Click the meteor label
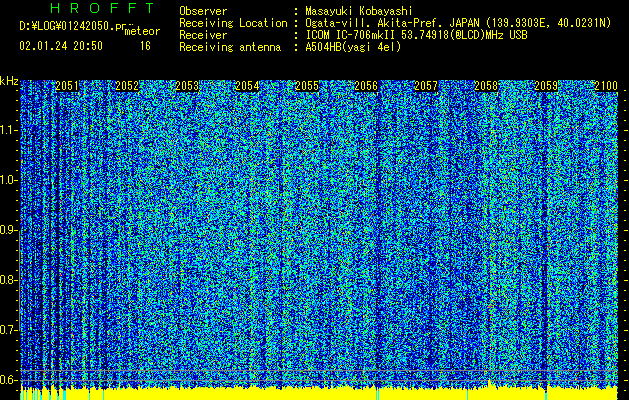The height and width of the screenshot is (400, 629). click(142, 31)
